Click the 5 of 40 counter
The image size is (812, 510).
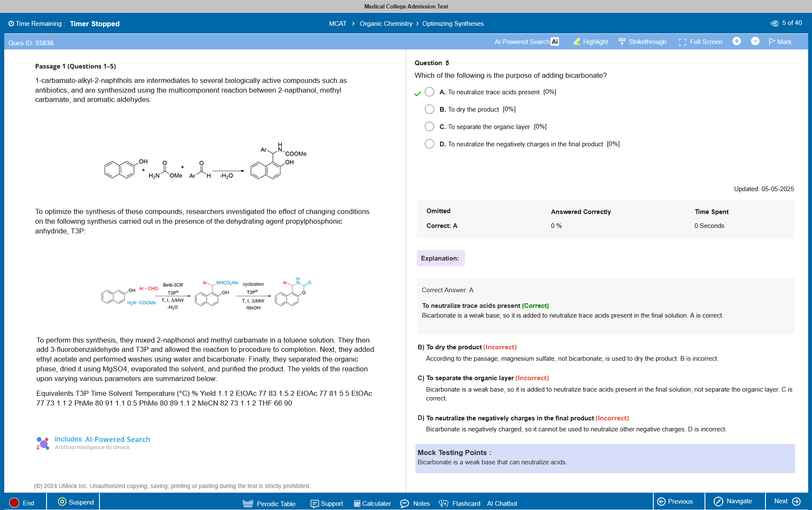click(x=792, y=23)
